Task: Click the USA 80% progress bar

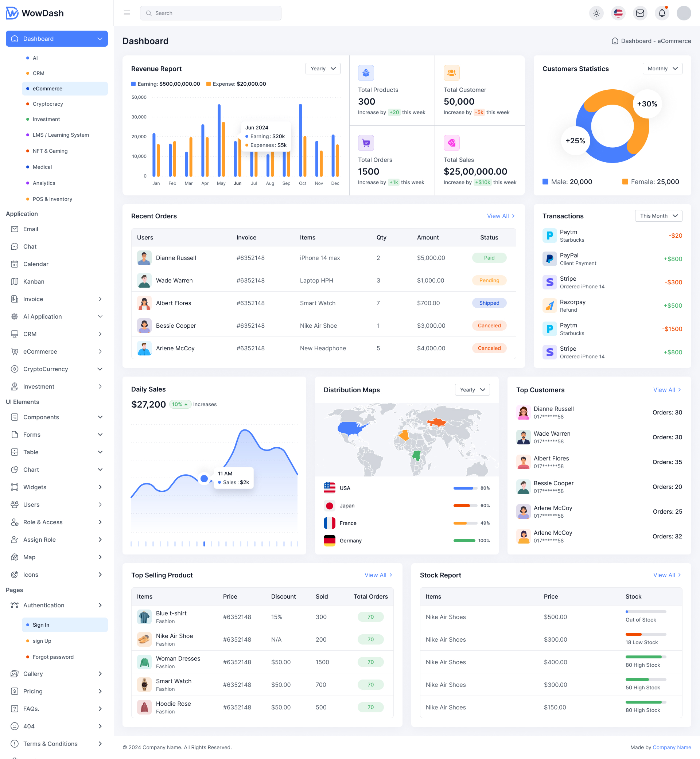Action: click(x=465, y=488)
